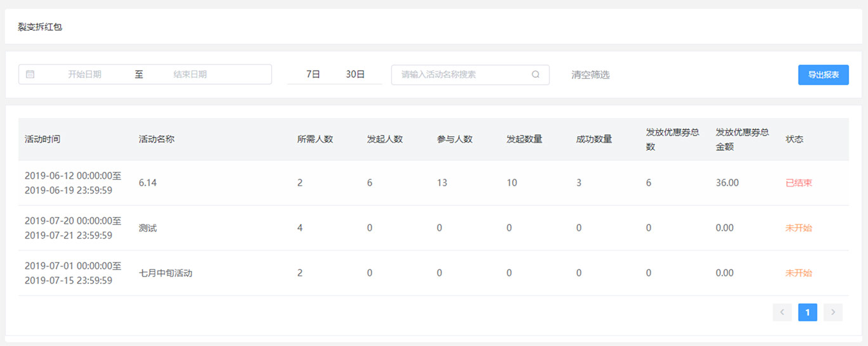Click the calendar icon in date range field
The width and height of the screenshot is (868, 346).
click(30, 74)
